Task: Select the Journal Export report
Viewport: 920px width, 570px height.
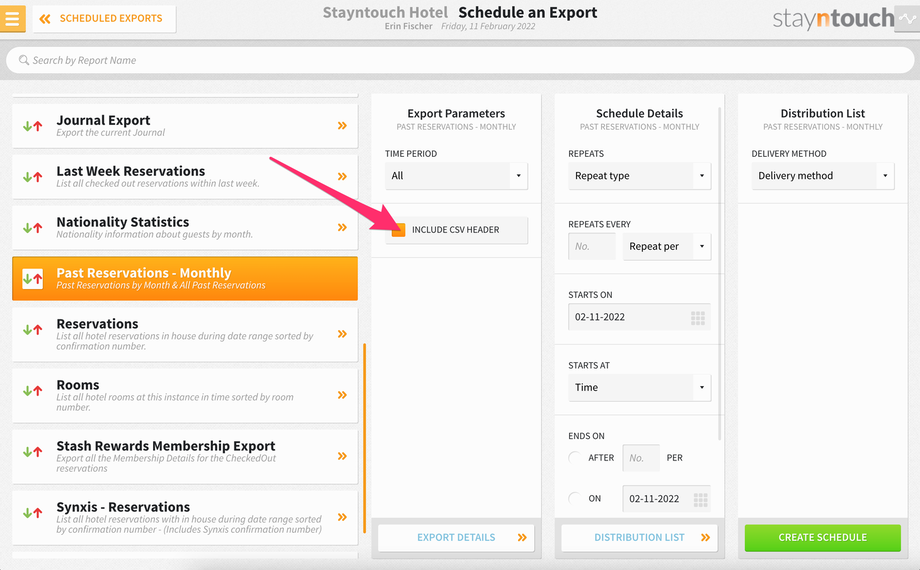Action: [x=185, y=126]
